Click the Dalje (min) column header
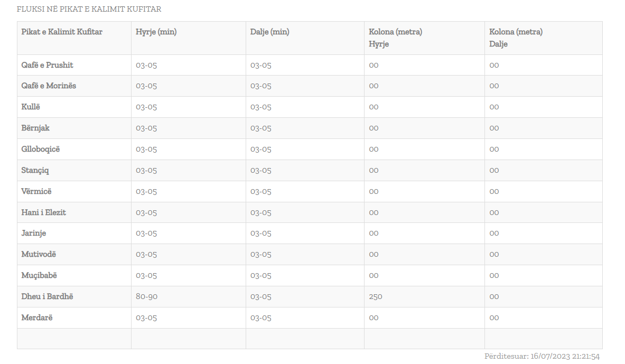Image resolution: width=625 pixels, height=364 pixels. pyautogui.click(x=270, y=32)
